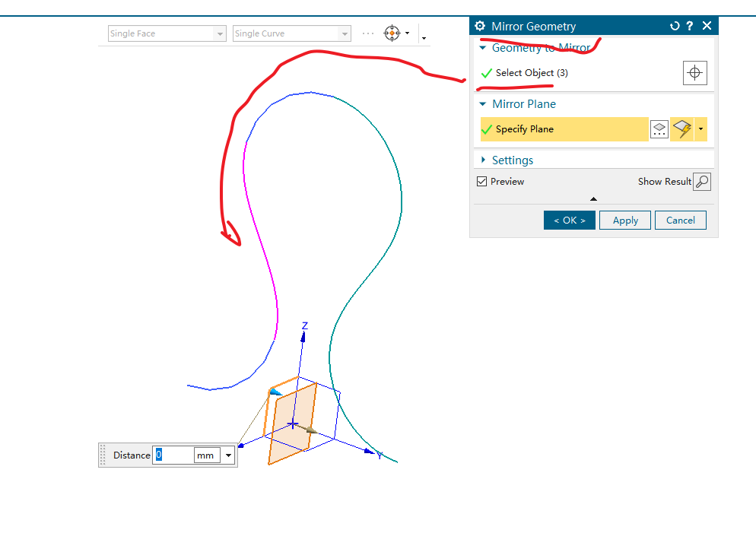Close the Mirror Geometry dialog

click(x=707, y=26)
